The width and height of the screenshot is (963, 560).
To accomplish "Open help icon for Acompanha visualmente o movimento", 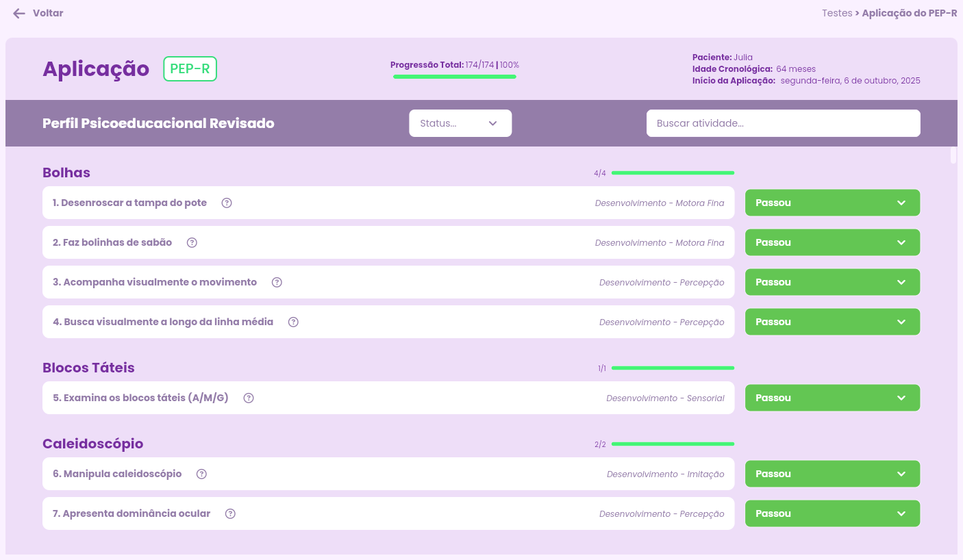I will click(x=277, y=282).
